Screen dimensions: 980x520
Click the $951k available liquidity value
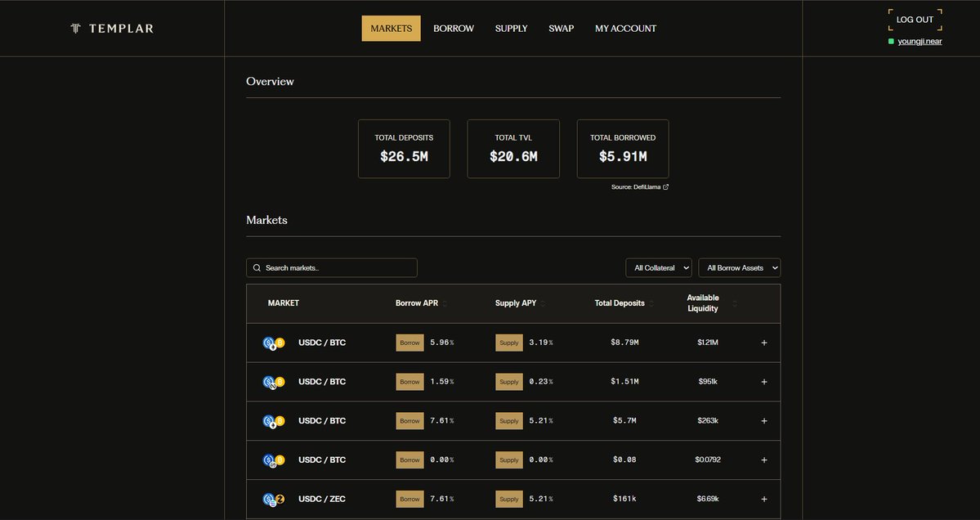tap(708, 382)
